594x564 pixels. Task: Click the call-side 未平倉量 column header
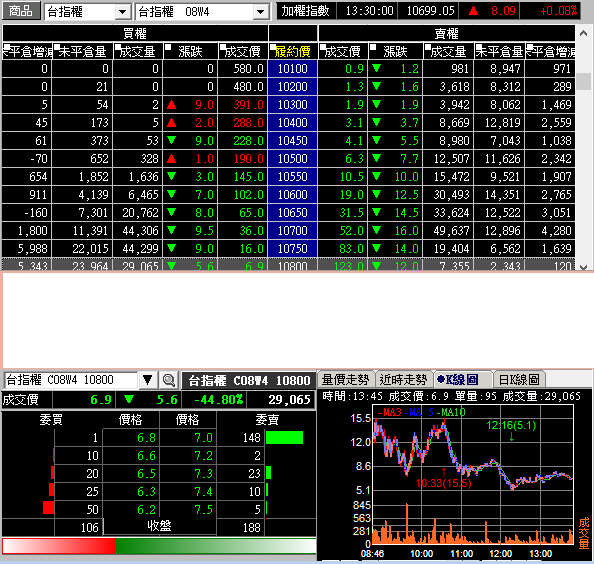tap(83, 51)
